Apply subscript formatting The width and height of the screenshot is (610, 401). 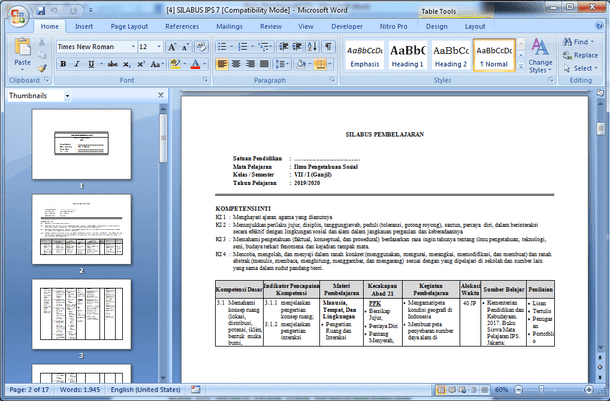click(x=127, y=64)
